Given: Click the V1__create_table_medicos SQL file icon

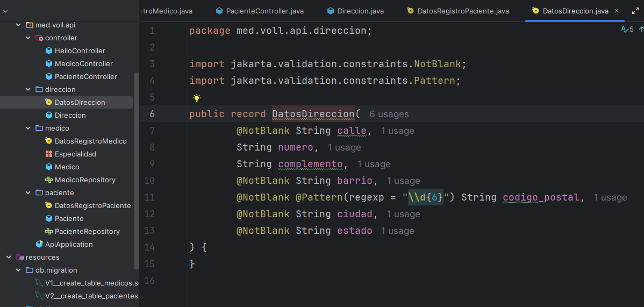Looking at the screenshot, I should click(39, 283).
